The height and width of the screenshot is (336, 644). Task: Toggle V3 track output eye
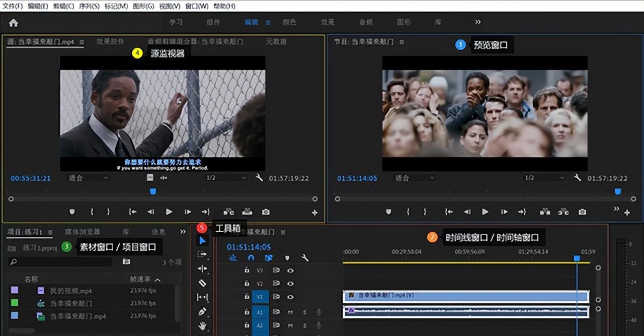[x=290, y=270]
